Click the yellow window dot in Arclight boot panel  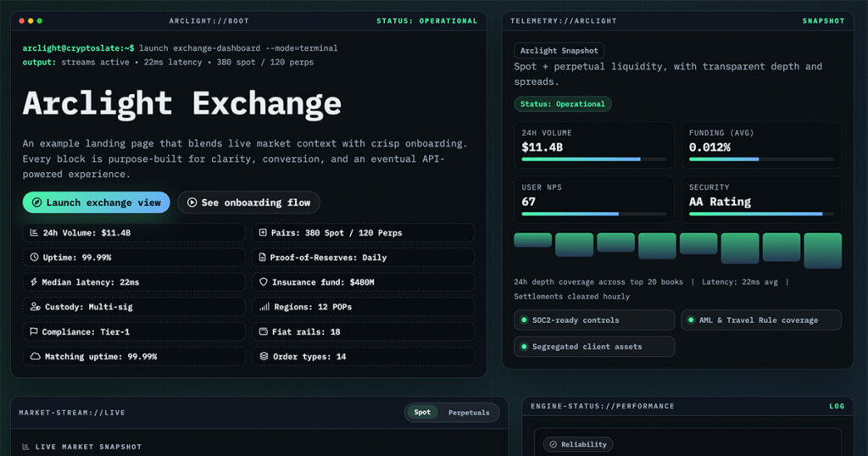pyautogui.click(x=31, y=21)
